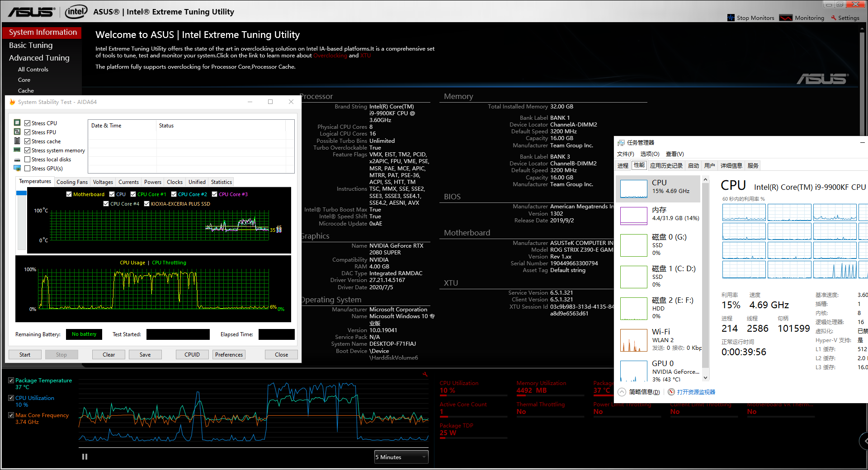The width and height of the screenshot is (868, 470).
Task: Uncheck Stress FPU checkbox
Action: pos(28,132)
